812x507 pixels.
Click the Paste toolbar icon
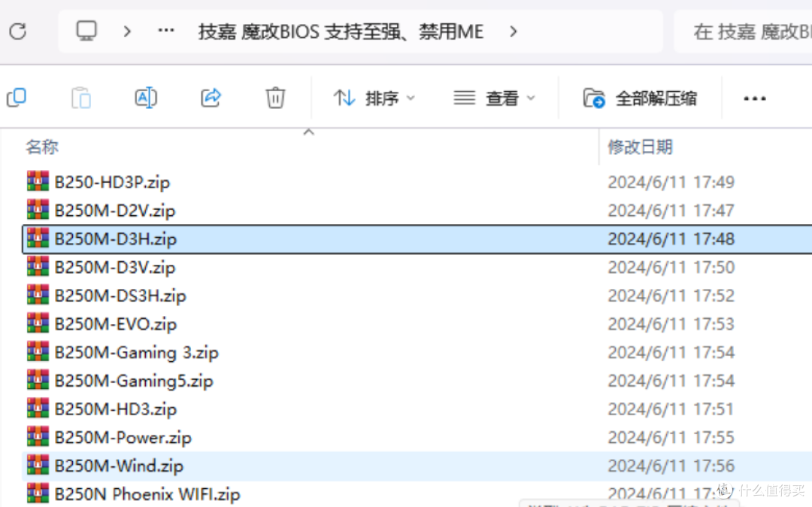pos(81,97)
